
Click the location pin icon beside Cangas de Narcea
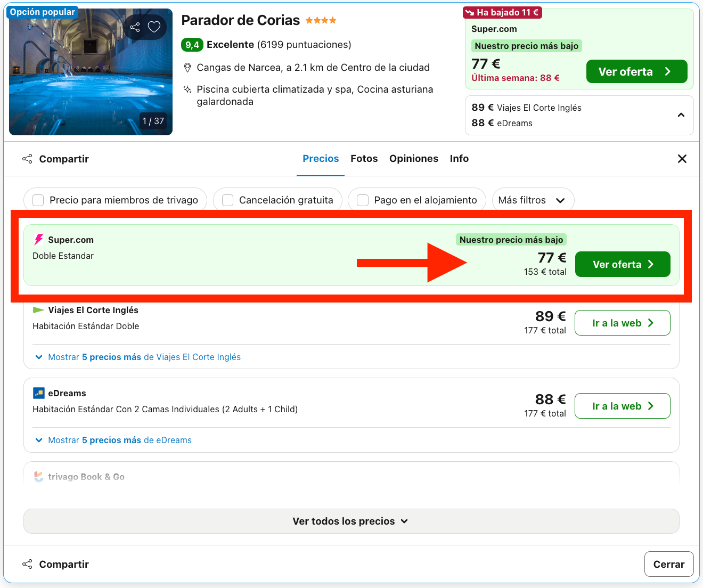(x=187, y=68)
